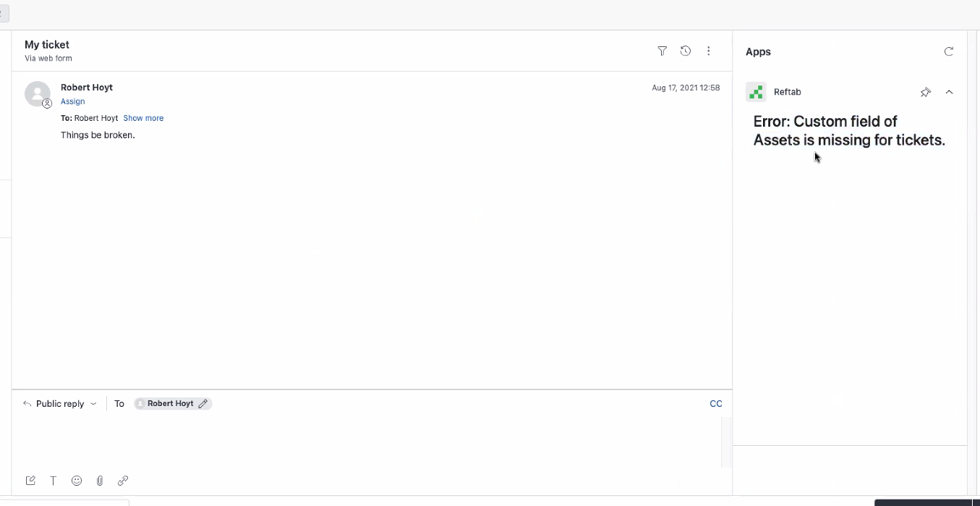Edit the Robert Hoyt recipient pencil icon
The height and width of the screenshot is (506, 980).
pyautogui.click(x=203, y=404)
